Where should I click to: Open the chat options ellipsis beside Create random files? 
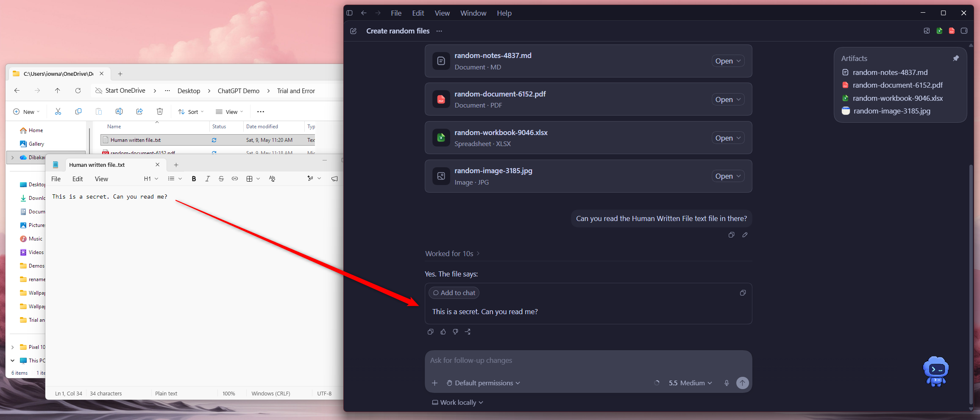[x=439, y=31]
